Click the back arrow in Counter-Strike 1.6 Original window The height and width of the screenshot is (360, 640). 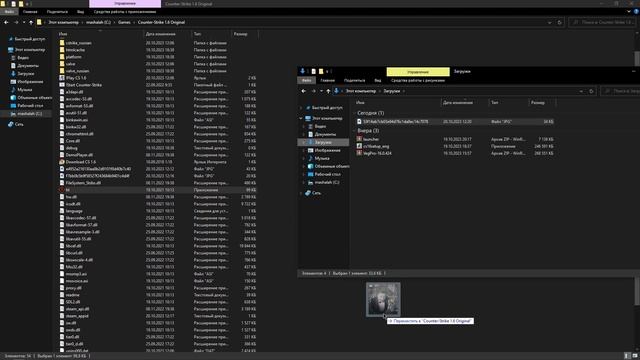6,22
